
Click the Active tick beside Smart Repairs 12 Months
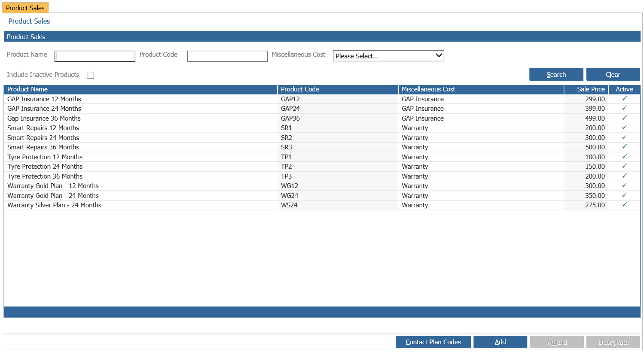tap(624, 127)
